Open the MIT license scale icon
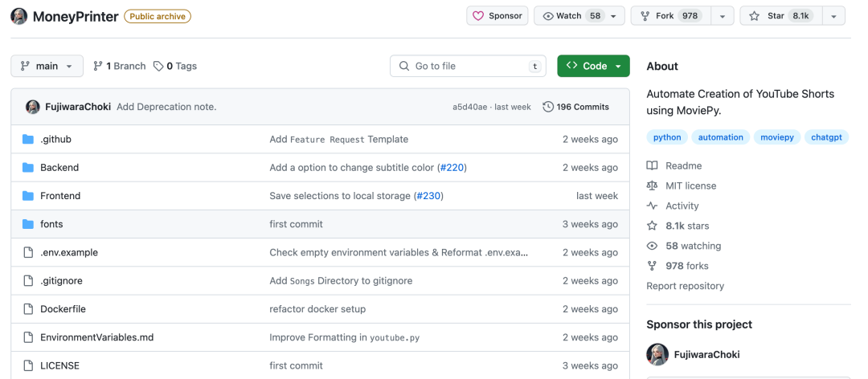 pyautogui.click(x=652, y=185)
